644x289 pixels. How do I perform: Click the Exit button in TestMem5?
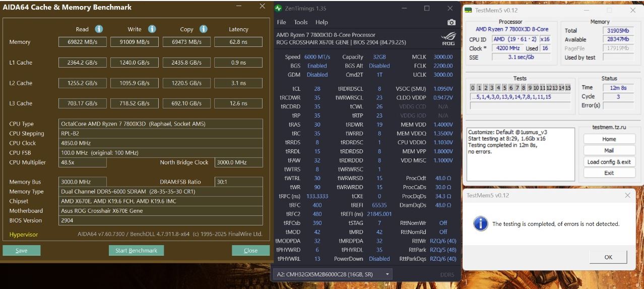tap(609, 173)
